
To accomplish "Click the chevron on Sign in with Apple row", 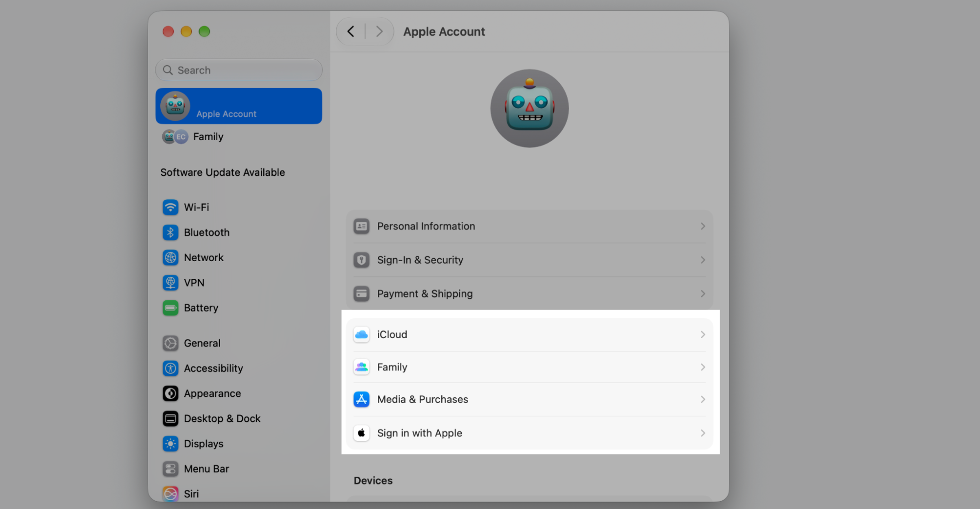I will coord(703,433).
